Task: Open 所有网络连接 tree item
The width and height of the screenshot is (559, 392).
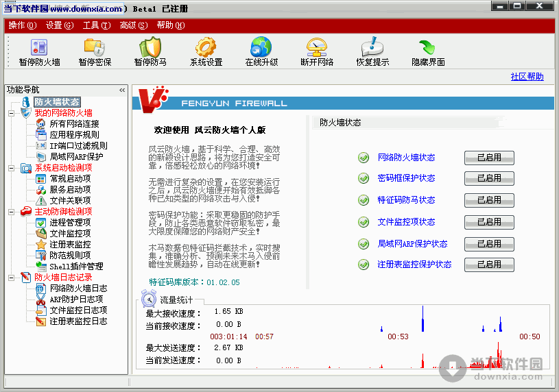Action: tap(74, 123)
